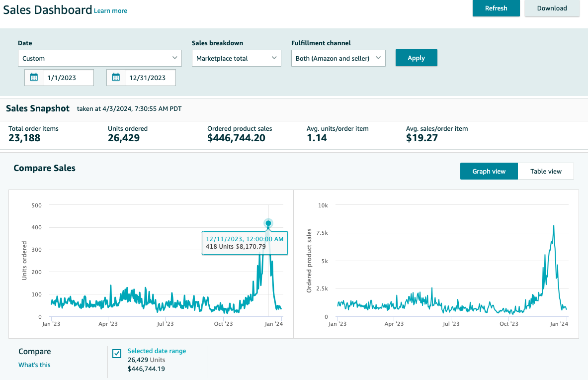Expand the Date Custom dropdown
Viewport: 588px width, 380px height.
click(x=100, y=58)
